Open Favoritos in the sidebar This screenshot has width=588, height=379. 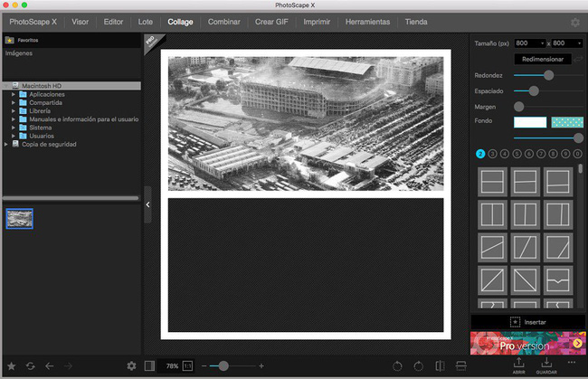coord(28,40)
